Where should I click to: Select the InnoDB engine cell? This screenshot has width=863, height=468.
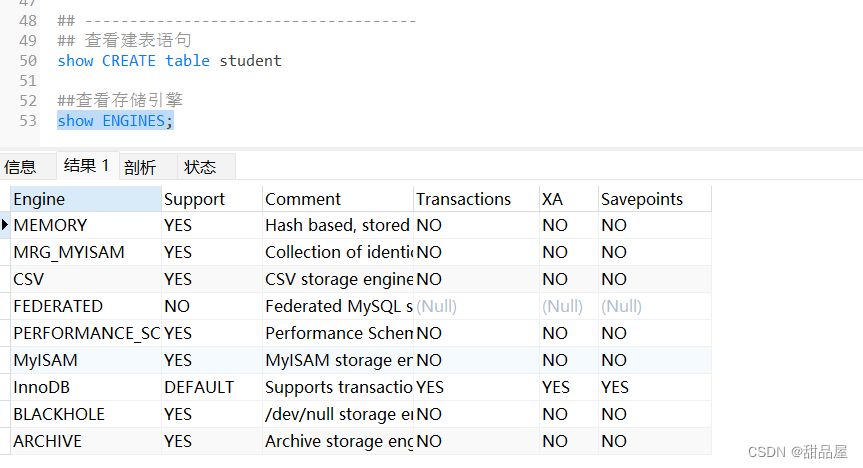click(85, 387)
